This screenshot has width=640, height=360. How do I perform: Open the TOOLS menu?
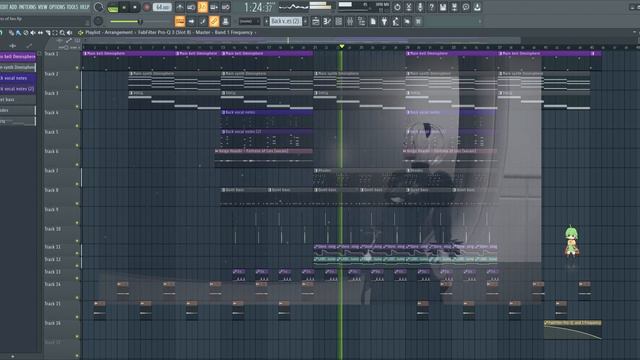pos(72,7)
